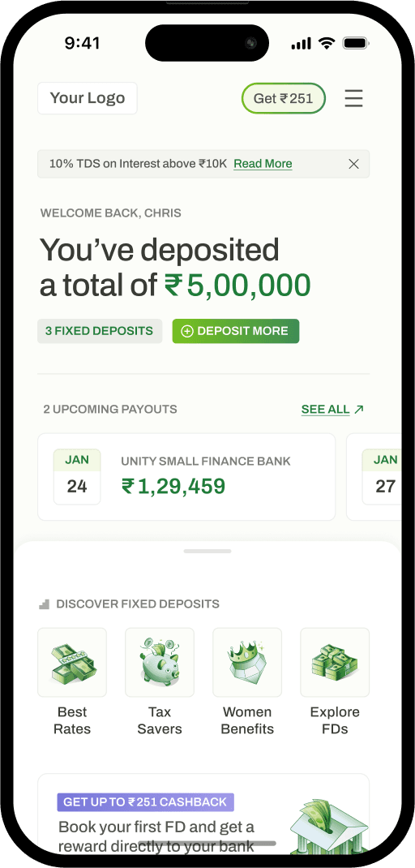This screenshot has height=868, width=415.
Task: Tap the 3 Fixed Deposits chip
Action: coord(100,331)
